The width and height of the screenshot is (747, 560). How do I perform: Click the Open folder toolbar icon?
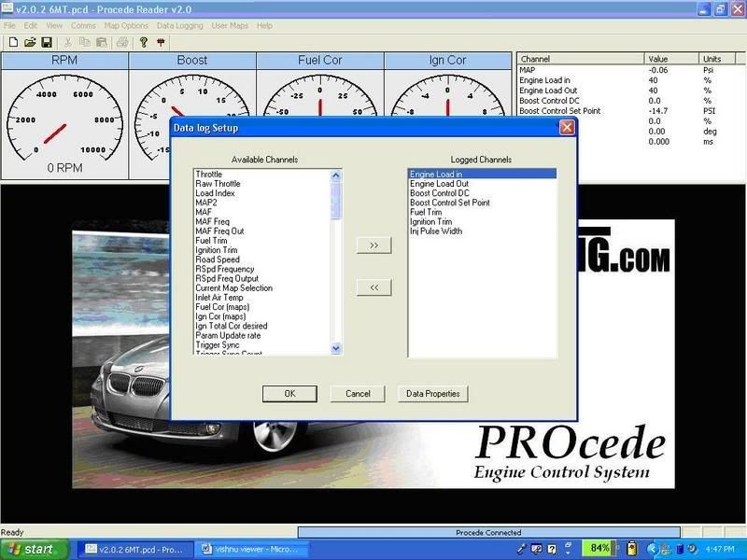click(x=30, y=42)
